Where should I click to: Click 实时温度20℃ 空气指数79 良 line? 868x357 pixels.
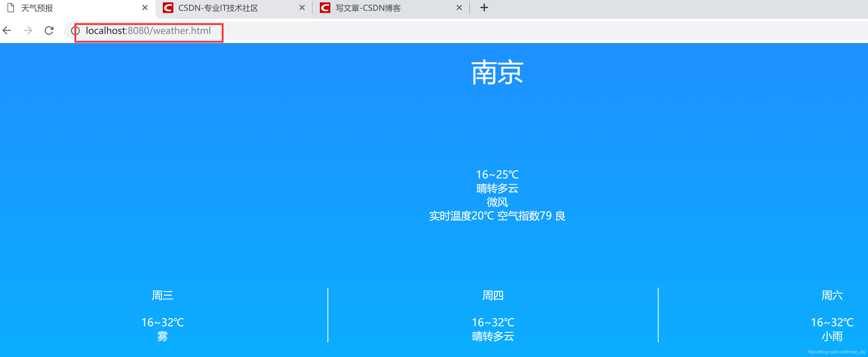[x=497, y=216]
